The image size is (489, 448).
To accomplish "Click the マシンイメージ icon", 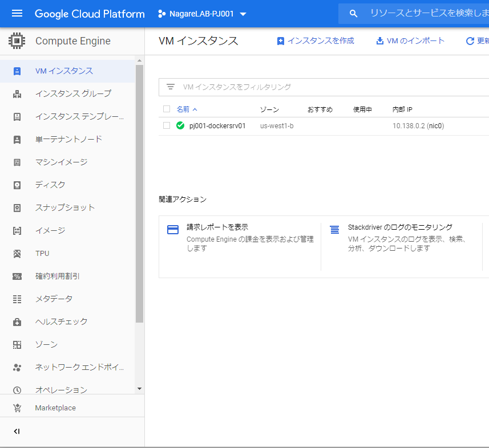I will [x=17, y=162].
